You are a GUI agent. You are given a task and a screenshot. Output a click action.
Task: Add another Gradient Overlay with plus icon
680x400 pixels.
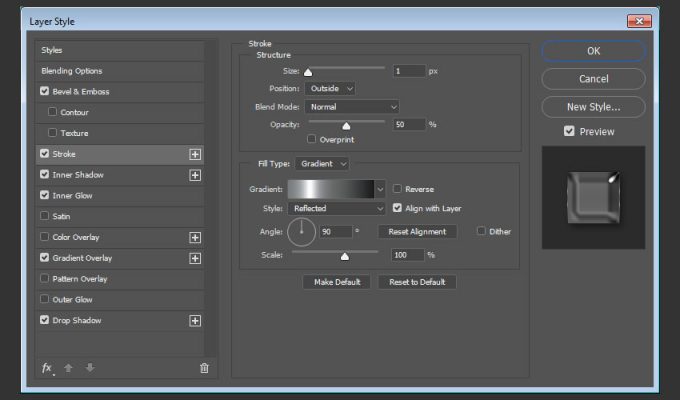[195, 258]
